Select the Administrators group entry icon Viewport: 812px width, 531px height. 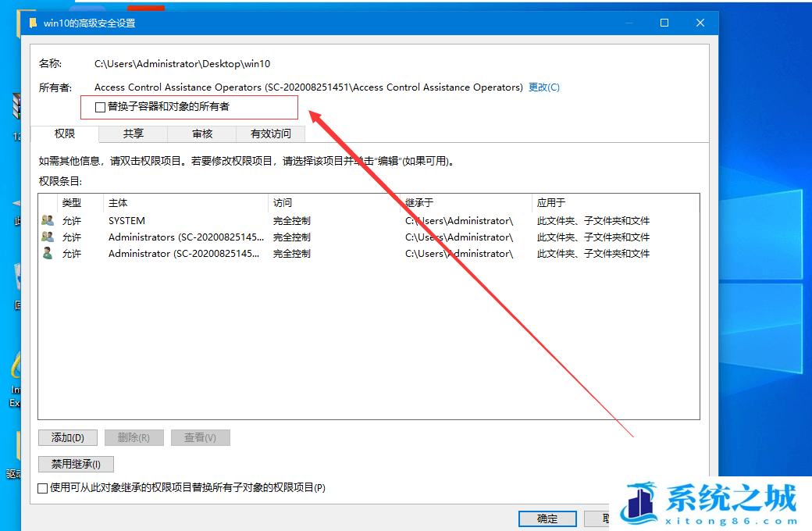click(x=48, y=237)
